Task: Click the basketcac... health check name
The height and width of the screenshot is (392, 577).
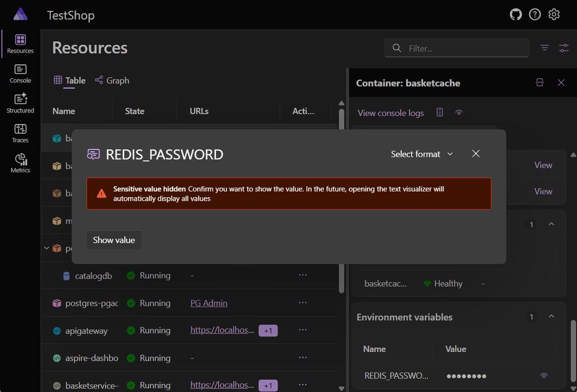Action: [385, 284]
